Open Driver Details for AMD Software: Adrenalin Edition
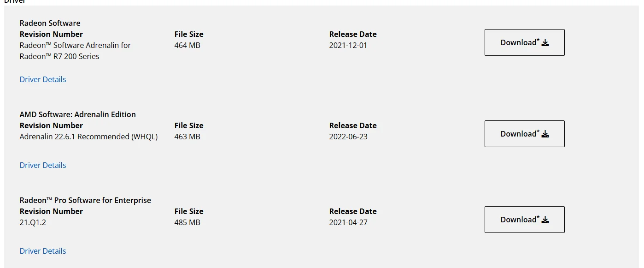 (x=43, y=165)
